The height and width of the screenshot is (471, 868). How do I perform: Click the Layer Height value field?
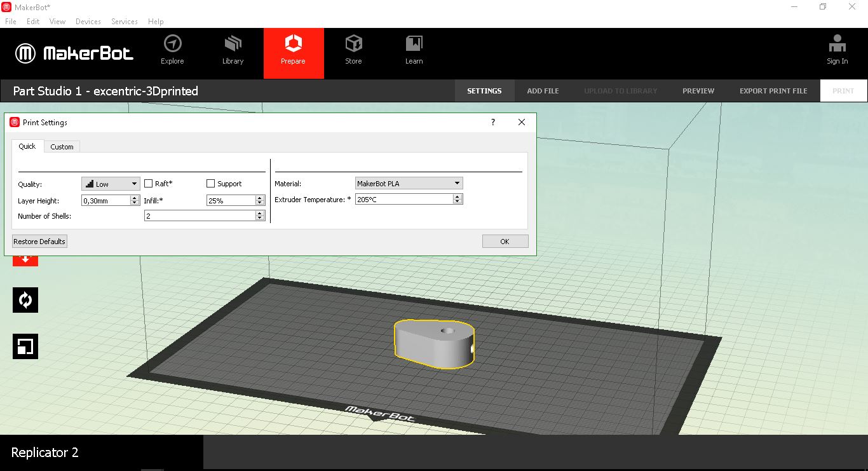click(106, 200)
